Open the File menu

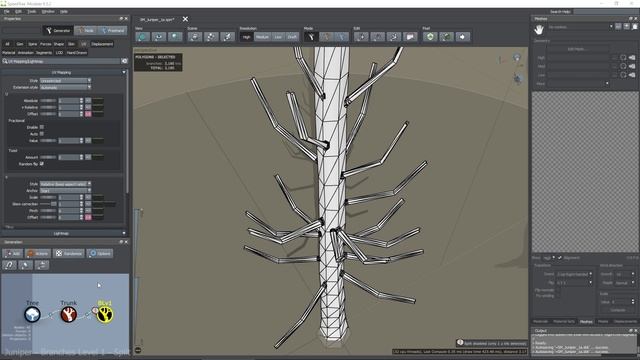point(7,11)
